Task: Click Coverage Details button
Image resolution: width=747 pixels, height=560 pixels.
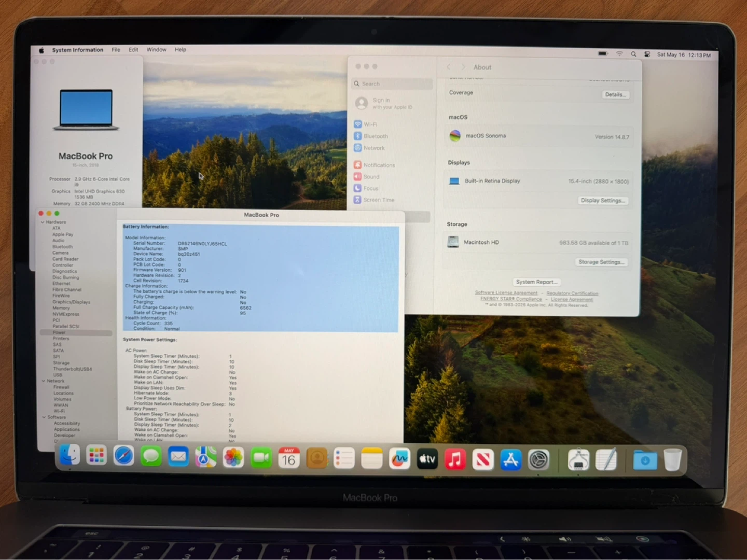Action: pos(616,94)
